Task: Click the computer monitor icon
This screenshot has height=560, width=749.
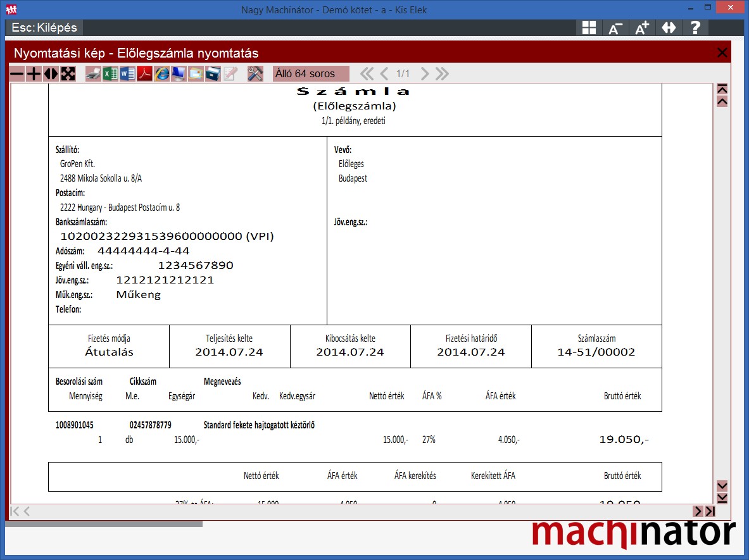Action: pos(179,73)
